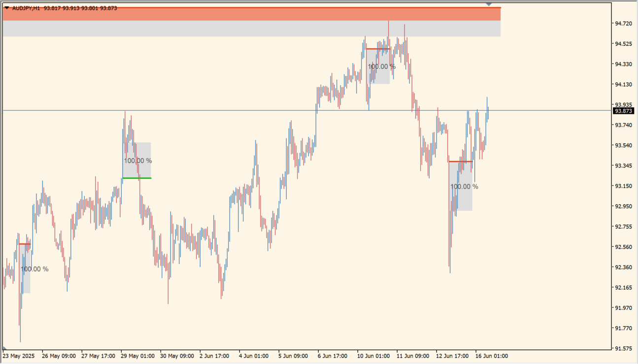The image size is (638, 364).
Task: Click the 26 May 09:00 time label
Action: tap(59, 356)
